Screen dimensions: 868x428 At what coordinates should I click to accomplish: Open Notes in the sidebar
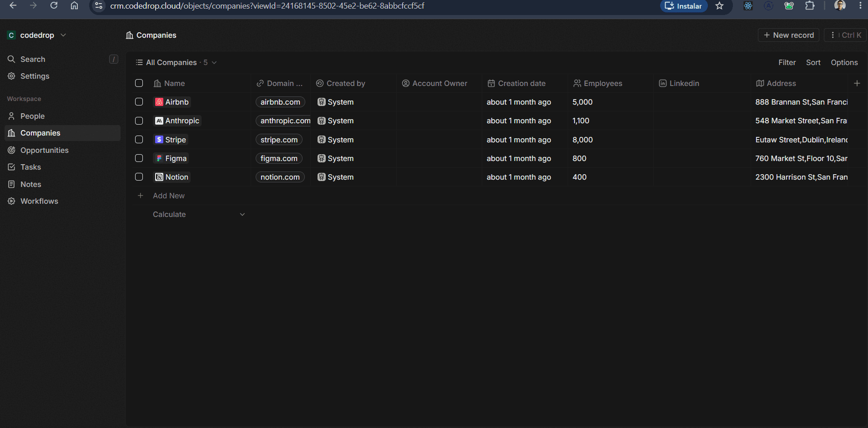click(62, 184)
